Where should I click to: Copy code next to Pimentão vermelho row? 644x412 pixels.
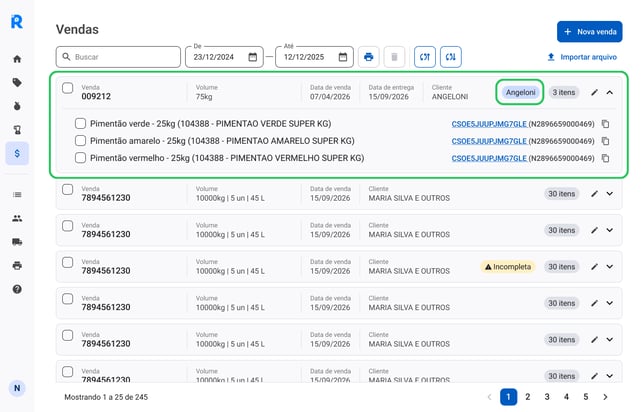[605, 158]
